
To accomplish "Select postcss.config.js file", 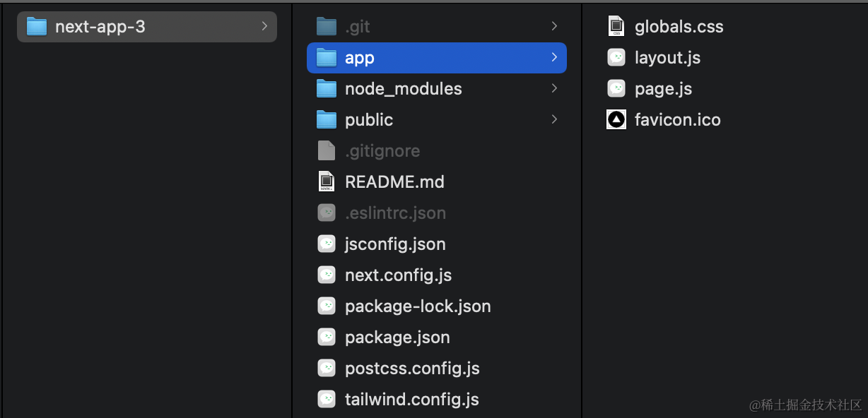I will (412, 369).
